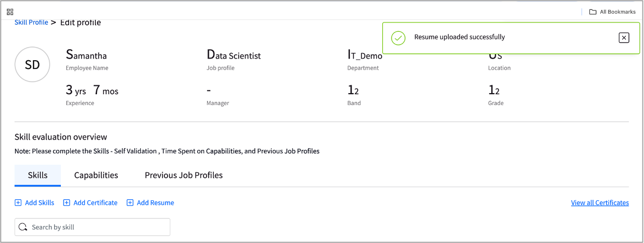The width and height of the screenshot is (644, 243).
Task: Click the All Bookmarks folder icon
Action: click(593, 12)
